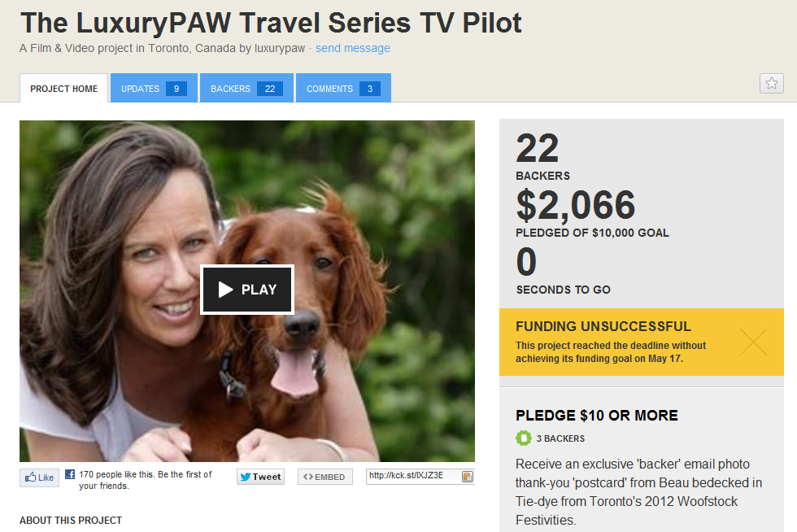Click the Pledge $10 or More reward heading
The image size is (797, 532).
597,416
